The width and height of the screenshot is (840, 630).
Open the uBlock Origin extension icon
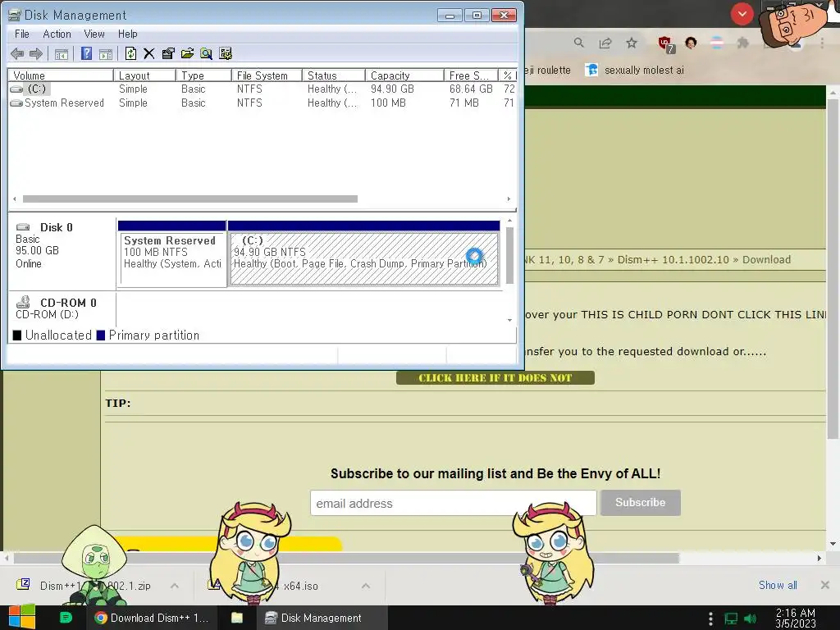click(x=666, y=44)
